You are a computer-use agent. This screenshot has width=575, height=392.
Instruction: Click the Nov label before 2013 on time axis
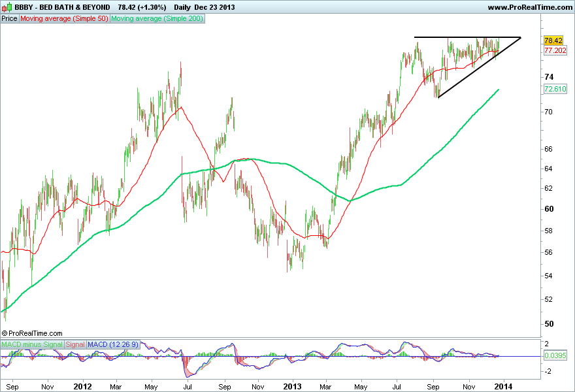(258, 387)
